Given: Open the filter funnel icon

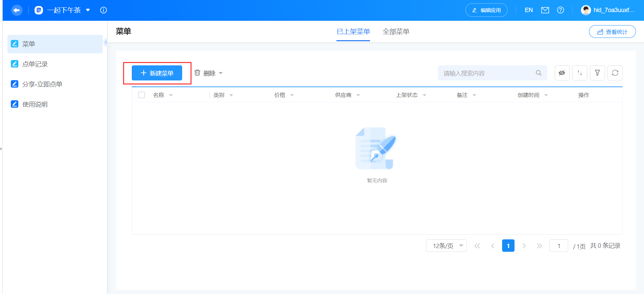Looking at the screenshot, I should (597, 73).
